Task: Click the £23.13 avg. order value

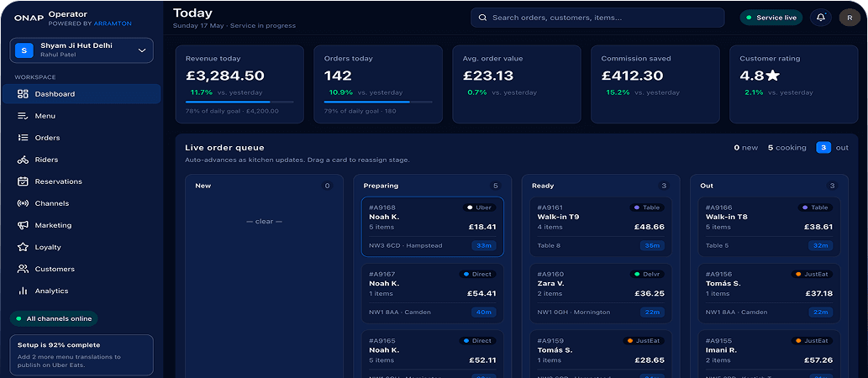Action: tap(488, 76)
